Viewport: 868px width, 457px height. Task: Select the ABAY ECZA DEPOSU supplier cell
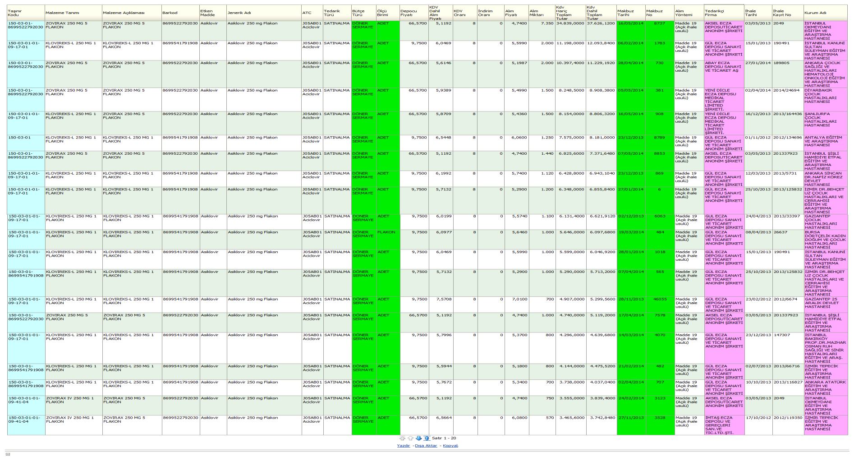coord(724,74)
